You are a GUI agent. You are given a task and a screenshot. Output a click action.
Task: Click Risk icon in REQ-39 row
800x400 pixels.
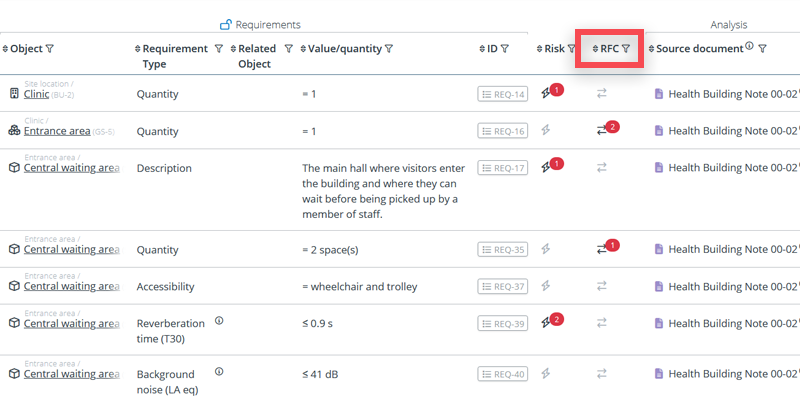point(546,323)
